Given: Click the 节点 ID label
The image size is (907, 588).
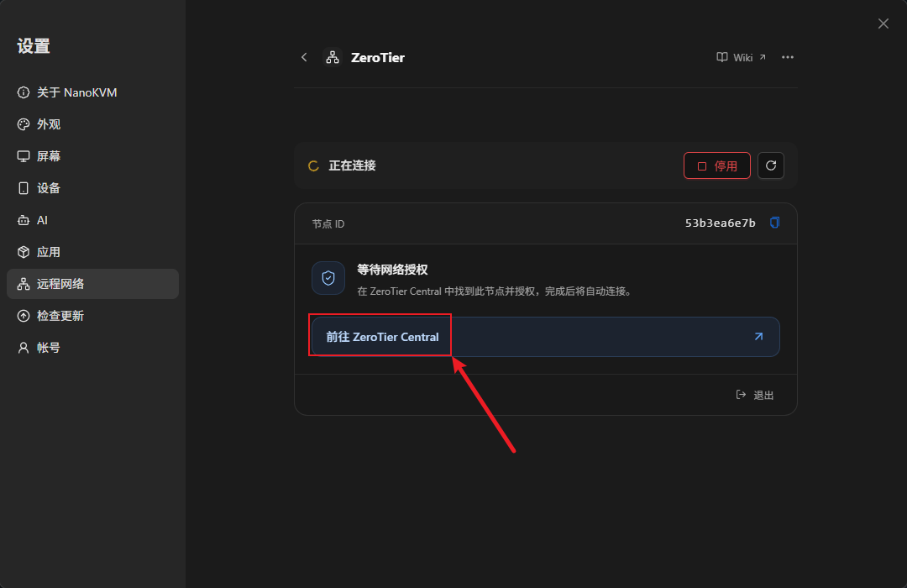Looking at the screenshot, I should [328, 224].
